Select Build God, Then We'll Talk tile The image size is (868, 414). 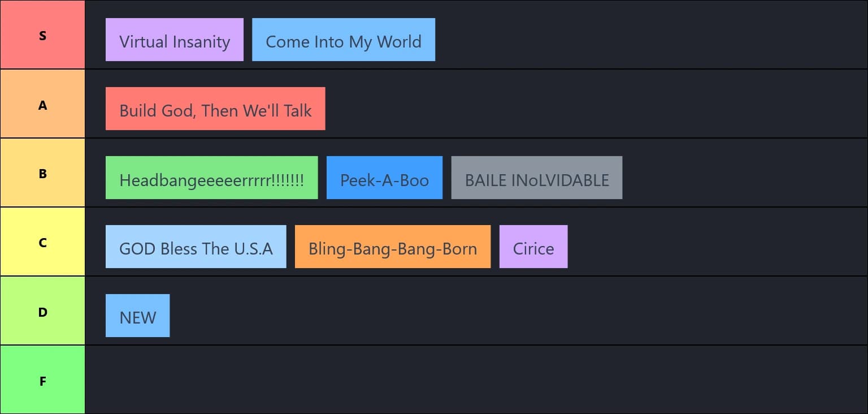pyautogui.click(x=215, y=109)
